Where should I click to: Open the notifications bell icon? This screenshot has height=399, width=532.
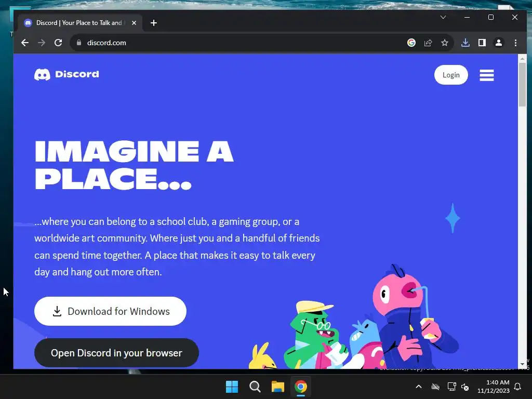pyautogui.click(x=518, y=387)
